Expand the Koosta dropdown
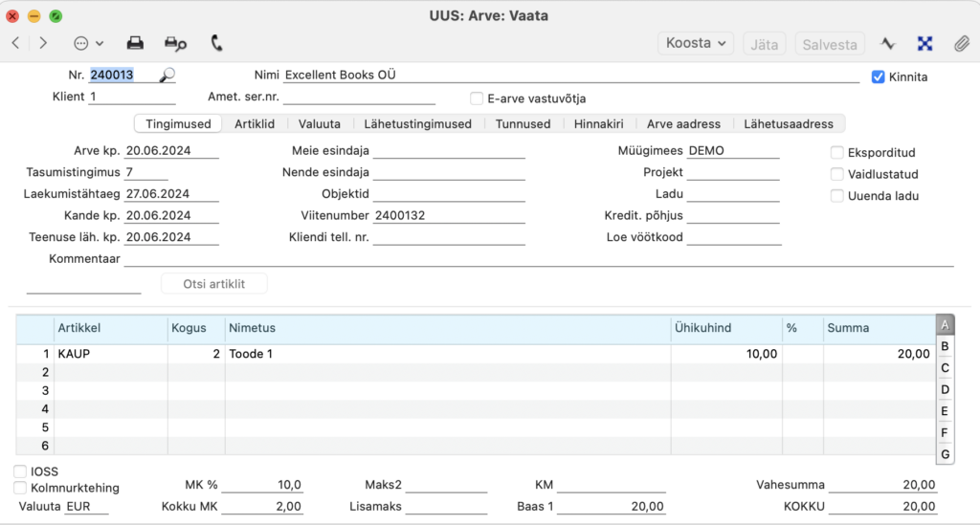This screenshot has width=980, height=525. 696,44
